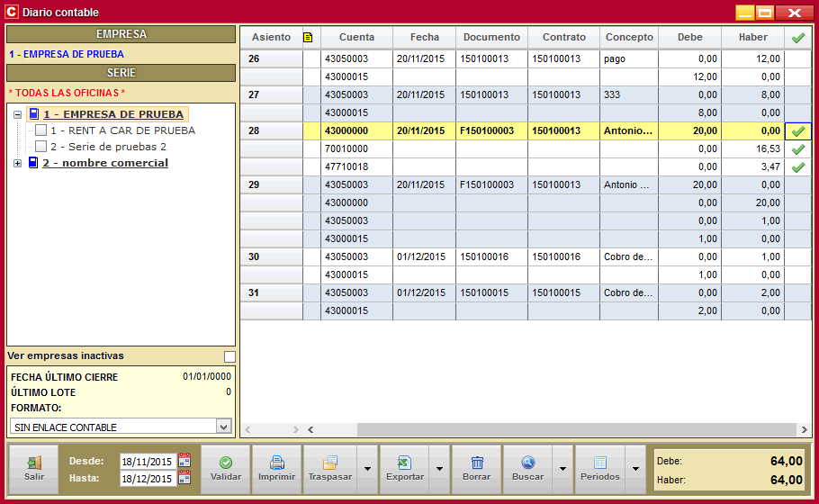Open the SIN ENLACE CONTABLE dropdown
Viewport: 819px width, 504px height.
(223, 427)
